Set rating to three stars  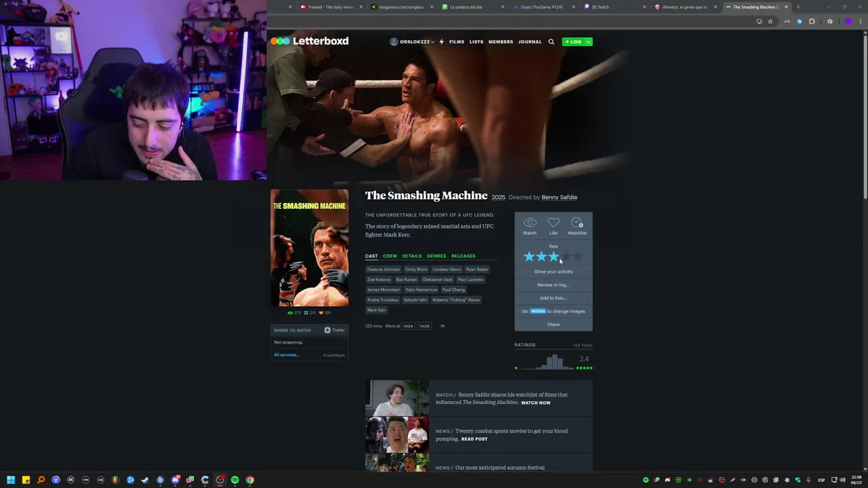click(x=553, y=257)
